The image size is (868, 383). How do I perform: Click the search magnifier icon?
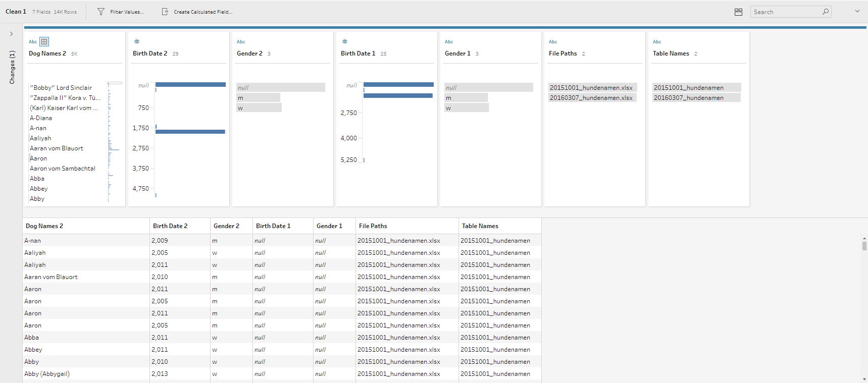826,12
